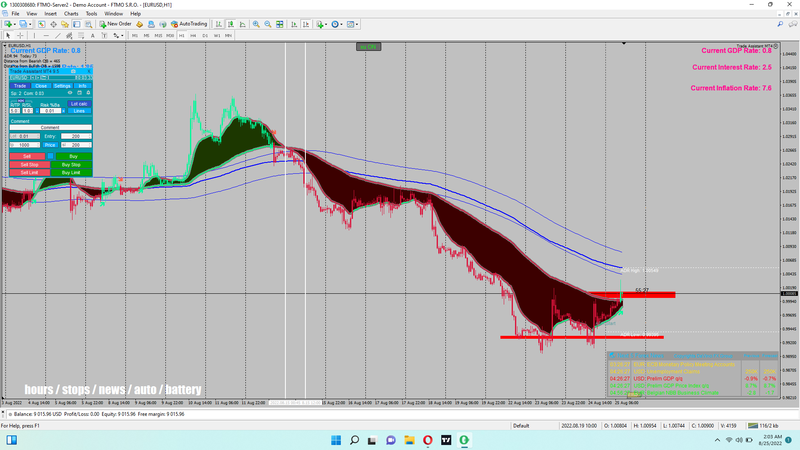The height and width of the screenshot is (450, 800).
Task: Click the Comment input field
Action: click(x=50, y=128)
